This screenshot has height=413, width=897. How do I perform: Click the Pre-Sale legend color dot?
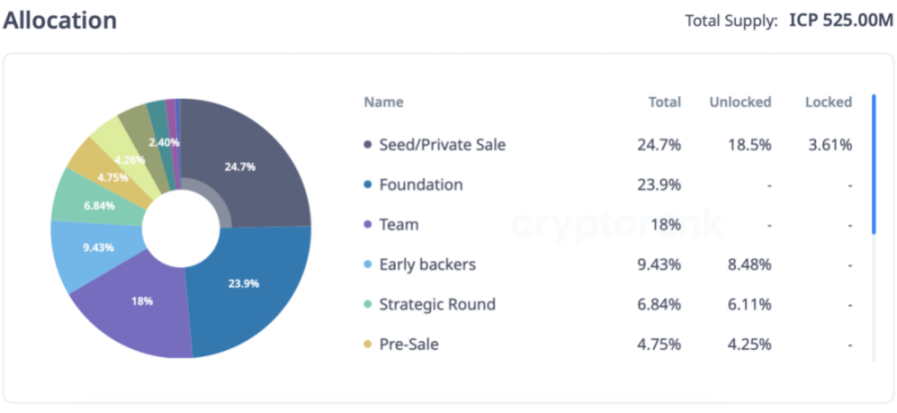(368, 345)
